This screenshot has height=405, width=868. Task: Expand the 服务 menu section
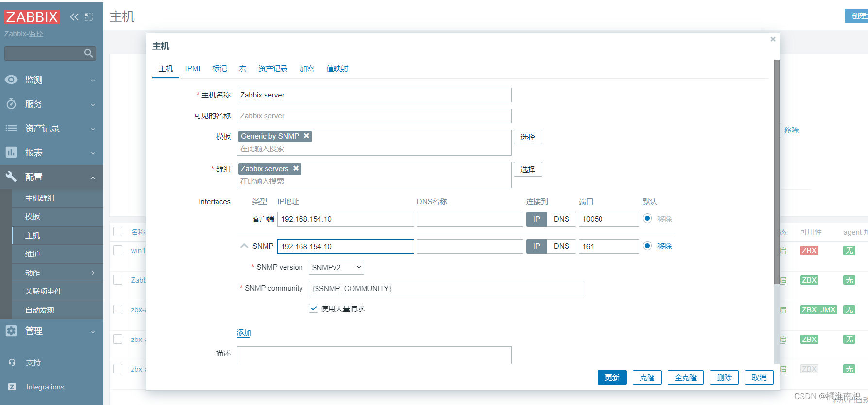[x=93, y=105]
